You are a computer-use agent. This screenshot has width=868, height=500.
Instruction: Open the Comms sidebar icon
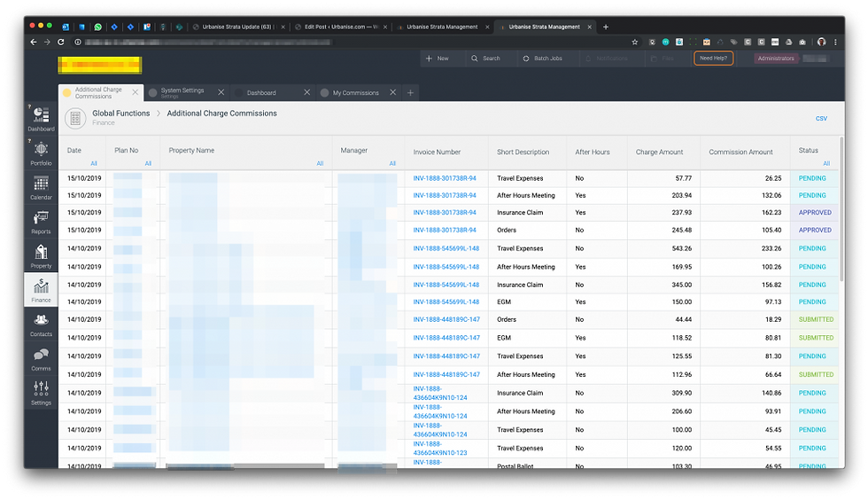click(x=41, y=359)
